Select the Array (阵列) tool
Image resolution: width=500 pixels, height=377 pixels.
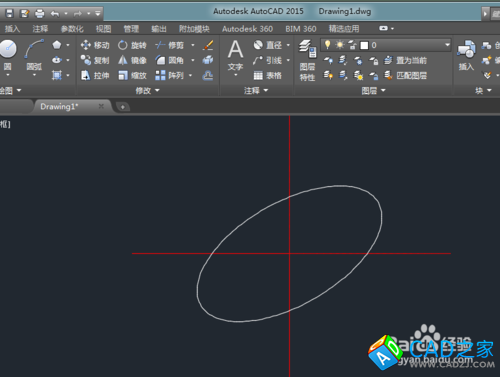tap(169, 75)
